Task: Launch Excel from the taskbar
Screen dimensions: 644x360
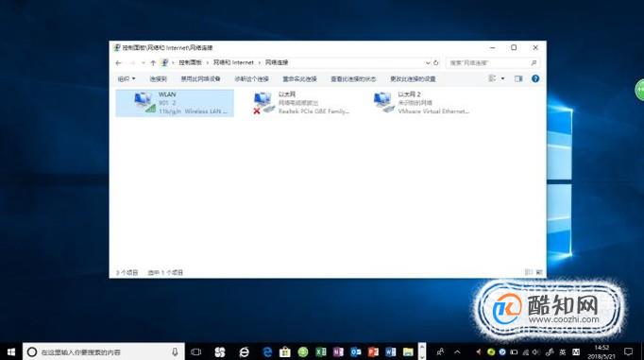Action: click(321, 351)
